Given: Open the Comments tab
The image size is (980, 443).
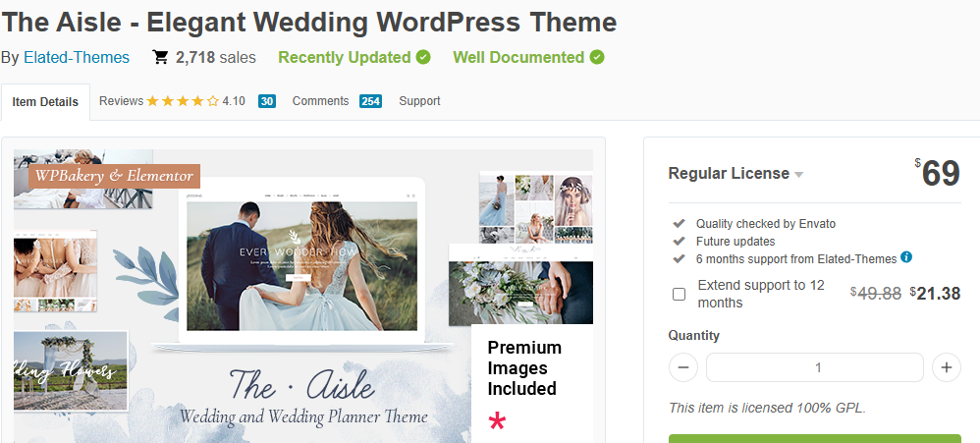Looking at the screenshot, I should tap(321, 101).
